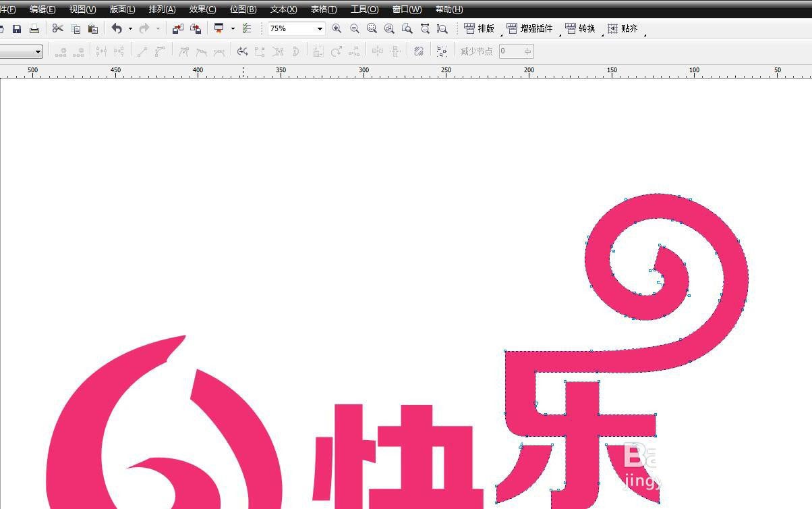812x509 pixels.
Task: Activate the Zoom In magnifier icon
Action: pyautogui.click(x=337, y=28)
